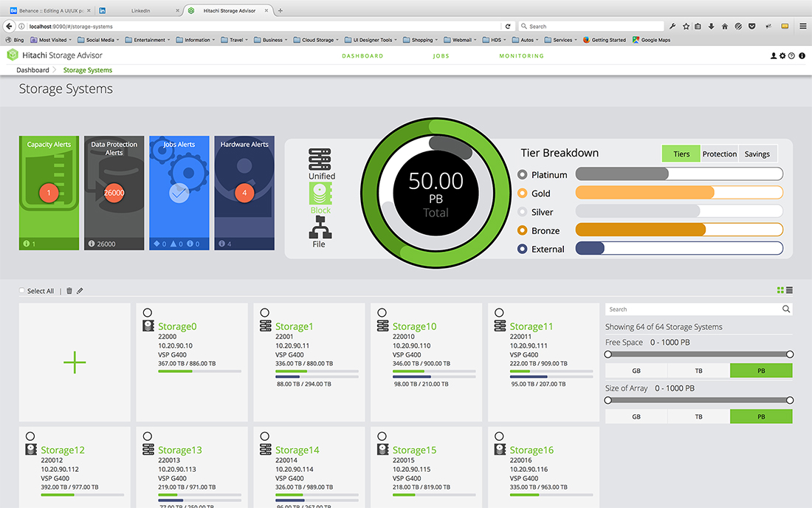Viewport: 812px width, 508px height.
Task: Select the Storage13 radio button
Action: point(148,436)
